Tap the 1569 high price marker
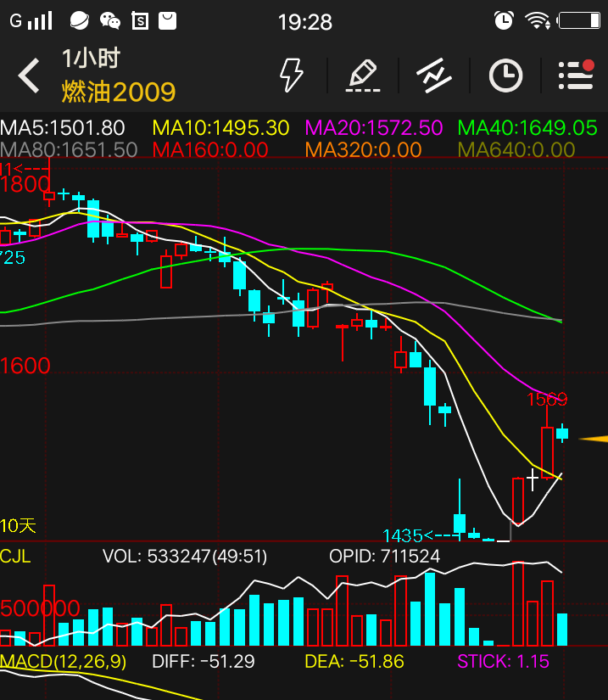 tap(547, 399)
